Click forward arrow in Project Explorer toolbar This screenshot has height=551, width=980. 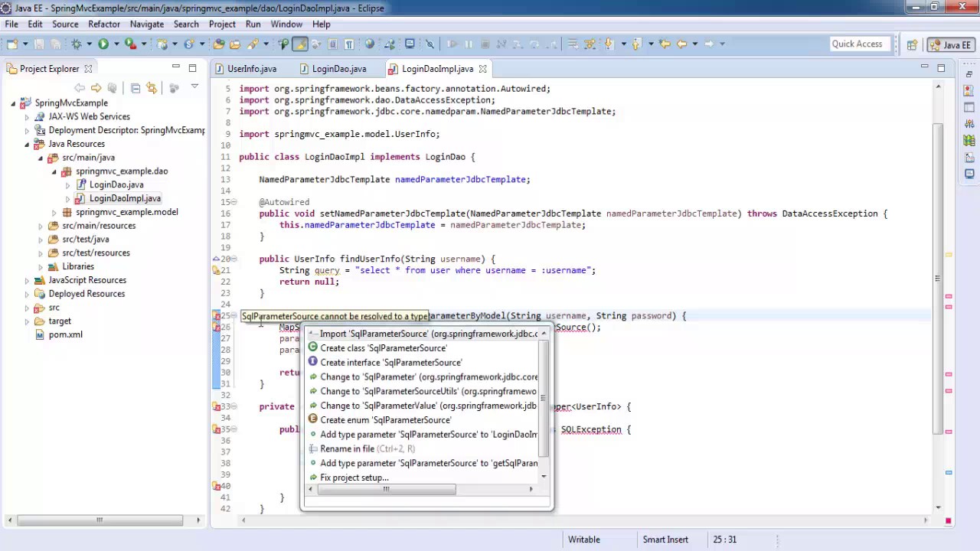point(96,88)
